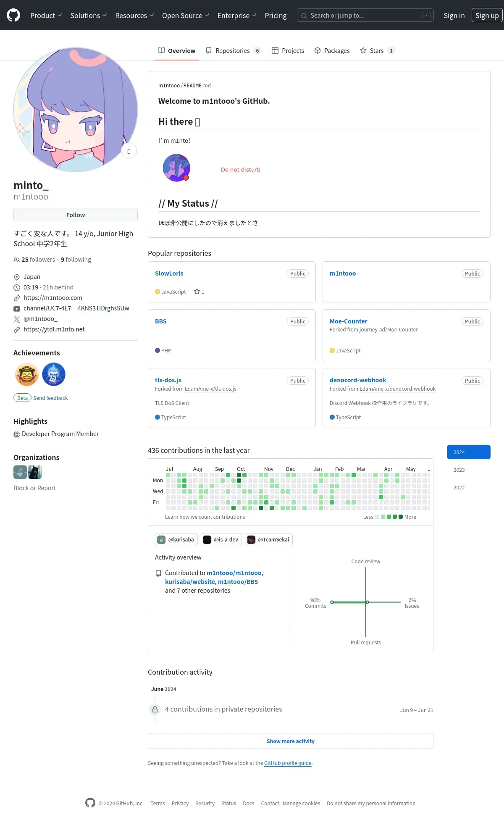The width and height of the screenshot is (504, 825).
Task: Filter activity by @kurisaba organization
Action: point(176,540)
